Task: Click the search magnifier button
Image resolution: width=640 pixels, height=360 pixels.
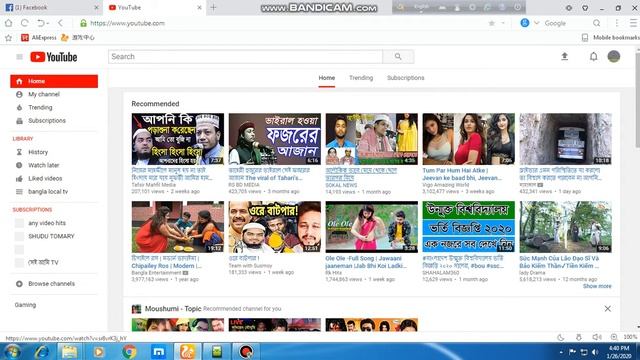Action: [398, 57]
